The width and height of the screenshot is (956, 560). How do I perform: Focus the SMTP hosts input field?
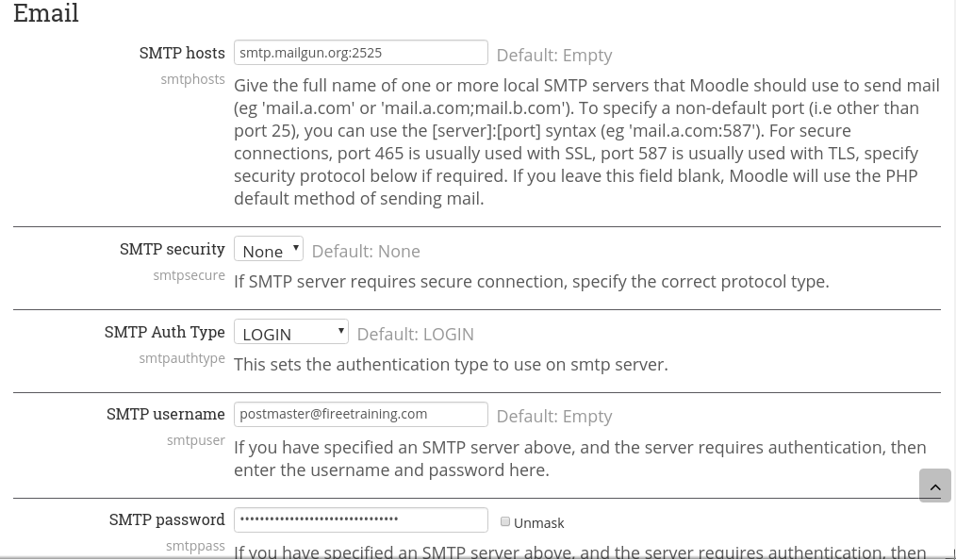(360, 53)
